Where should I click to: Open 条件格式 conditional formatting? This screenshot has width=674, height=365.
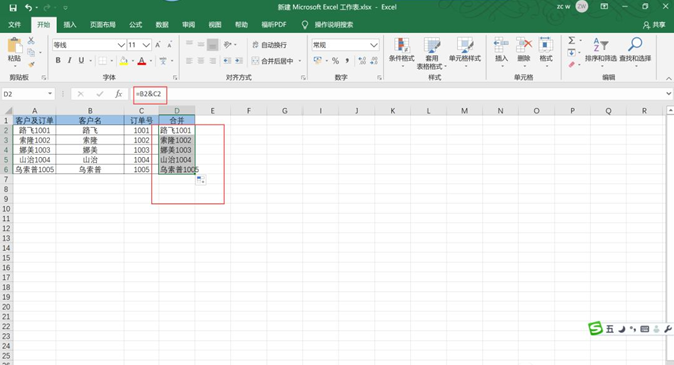point(401,53)
